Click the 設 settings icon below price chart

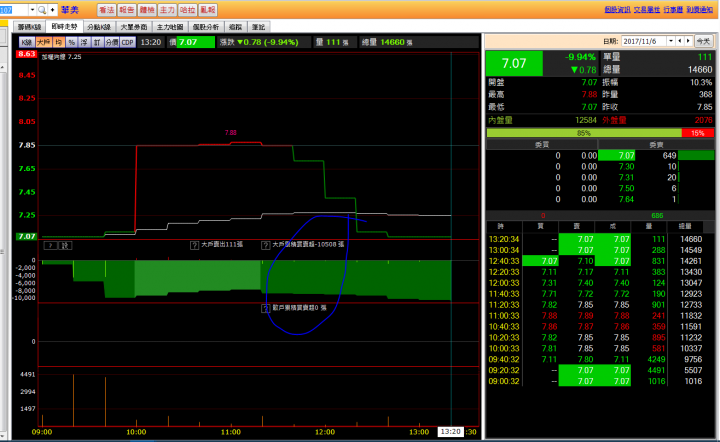(x=65, y=246)
